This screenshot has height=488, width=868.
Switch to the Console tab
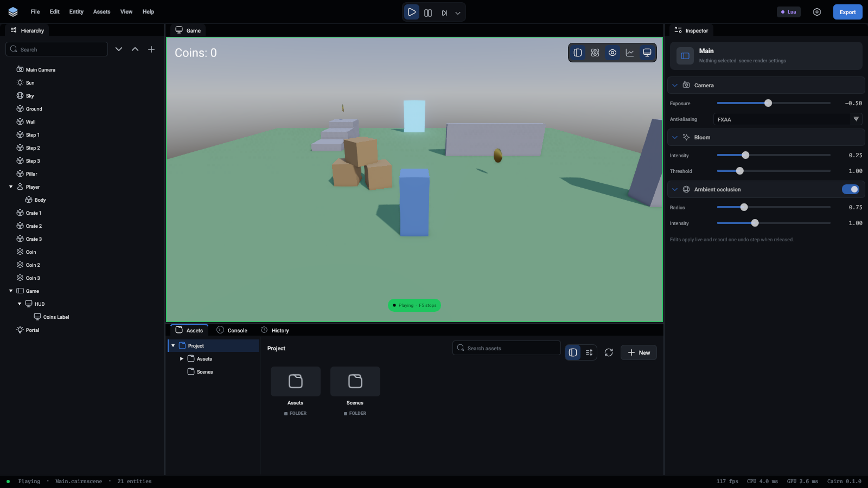pyautogui.click(x=232, y=330)
